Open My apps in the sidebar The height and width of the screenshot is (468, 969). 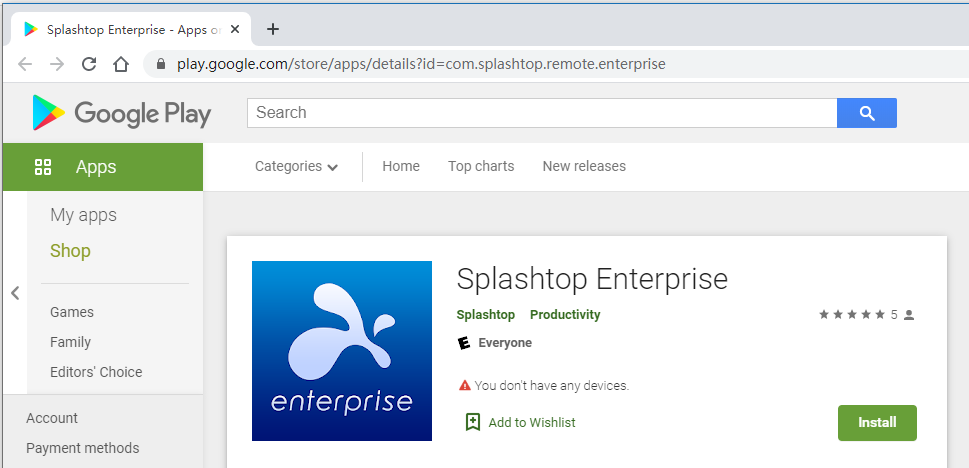pyautogui.click(x=83, y=215)
